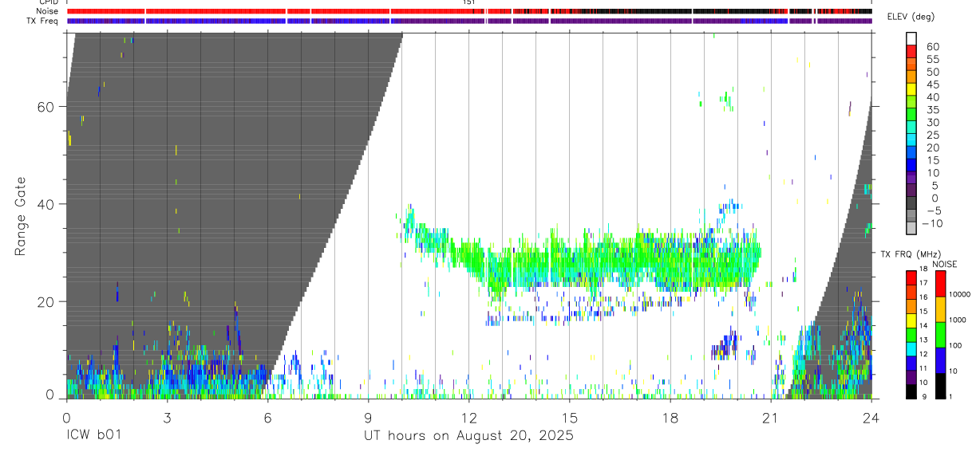980x452 pixels.
Task: Pick the black NOISE swatch between 1 and 10
Action: pyautogui.click(x=940, y=387)
